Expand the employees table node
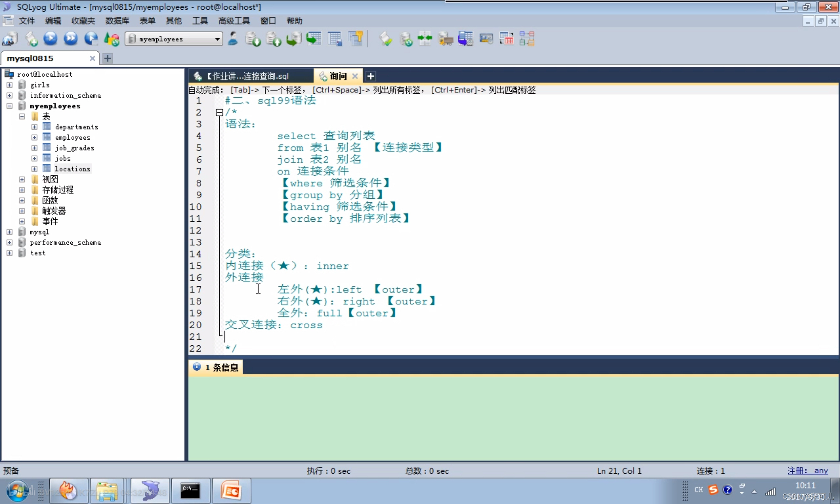 [x=34, y=137]
